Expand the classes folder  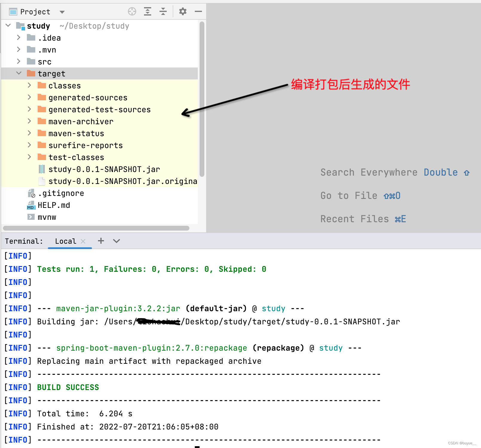click(x=29, y=85)
